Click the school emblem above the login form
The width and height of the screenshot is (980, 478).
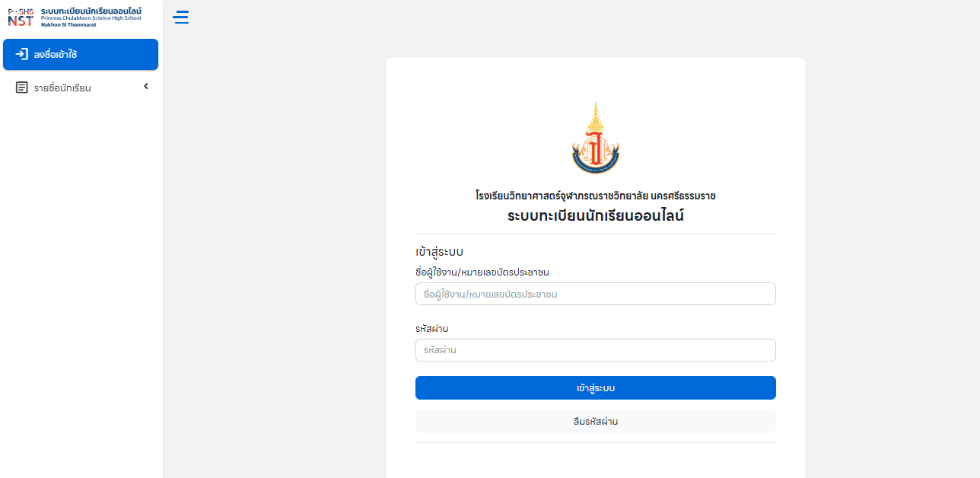tap(596, 139)
